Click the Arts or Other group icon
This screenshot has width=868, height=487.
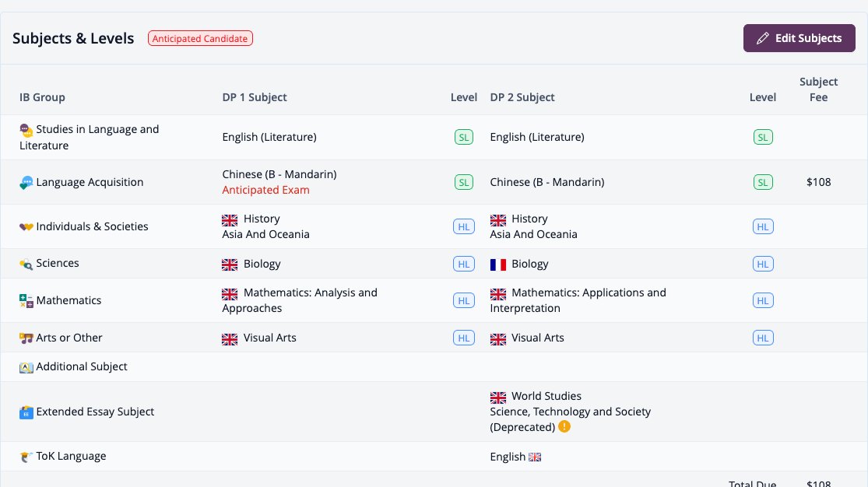tap(26, 338)
